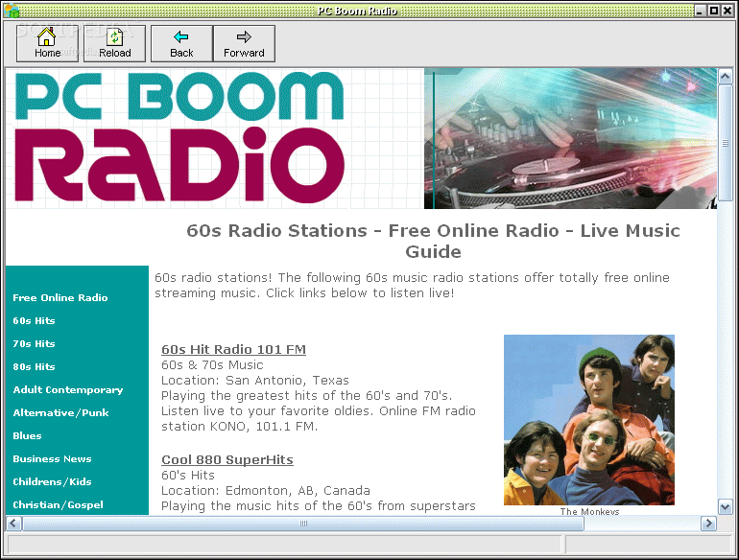Click The Monkees band photo
The width and height of the screenshot is (739, 560).
pyautogui.click(x=589, y=420)
